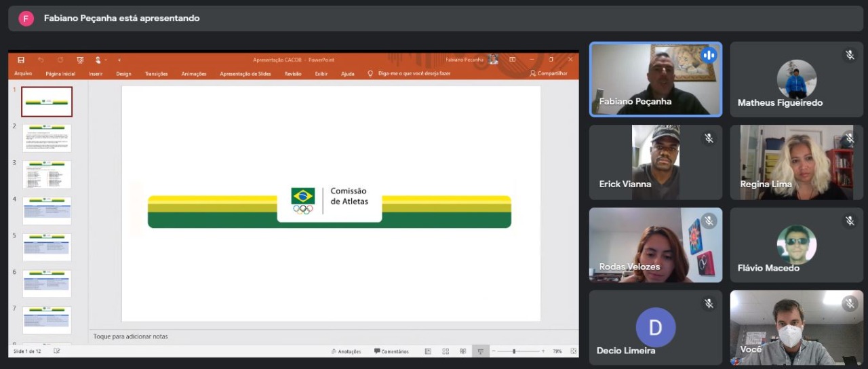
Task: Click Fabiano Peçanha video tile
Action: [656, 79]
